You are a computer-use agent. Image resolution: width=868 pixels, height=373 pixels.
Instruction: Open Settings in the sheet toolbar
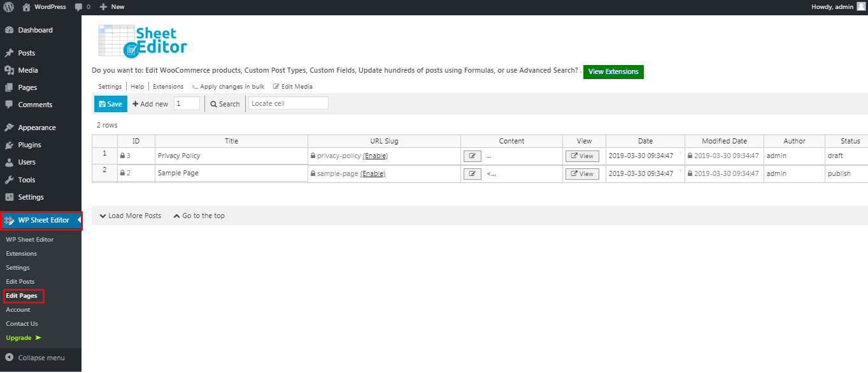point(110,87)
